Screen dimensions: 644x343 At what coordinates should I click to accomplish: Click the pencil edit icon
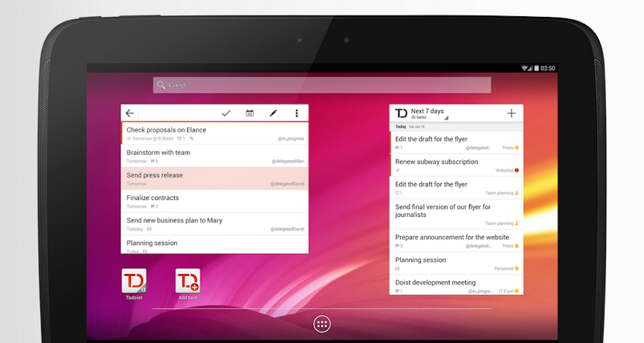click(273, 113)
